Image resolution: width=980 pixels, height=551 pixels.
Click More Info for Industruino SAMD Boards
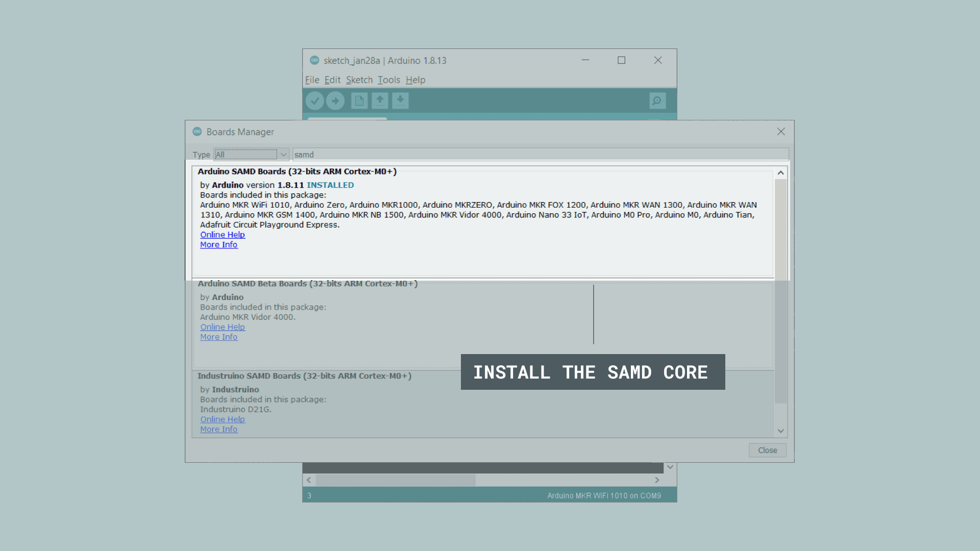pos(218,429)
